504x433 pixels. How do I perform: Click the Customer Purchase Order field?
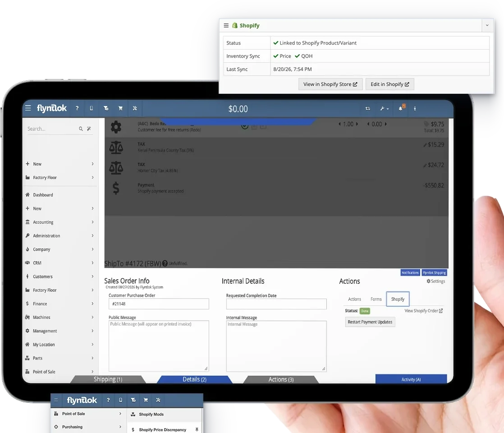pyautogui.click(x=159, y=304)
